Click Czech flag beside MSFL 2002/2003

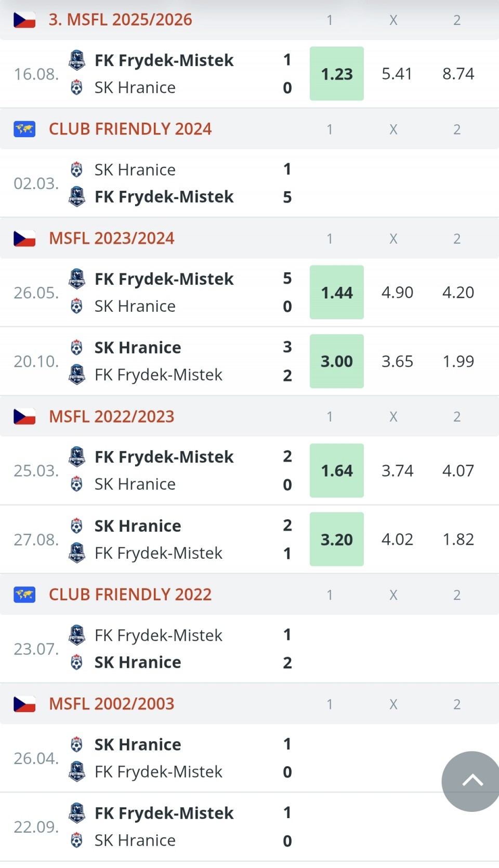point(24,704)
